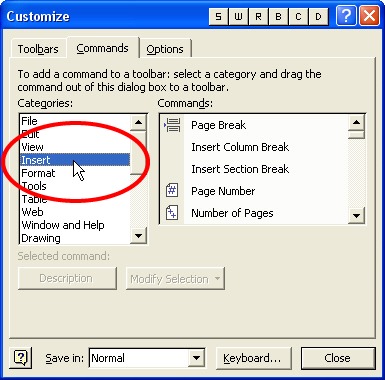Click the R button in title bar
Viewport: 385px width, 380px height.
coord(258,17)
